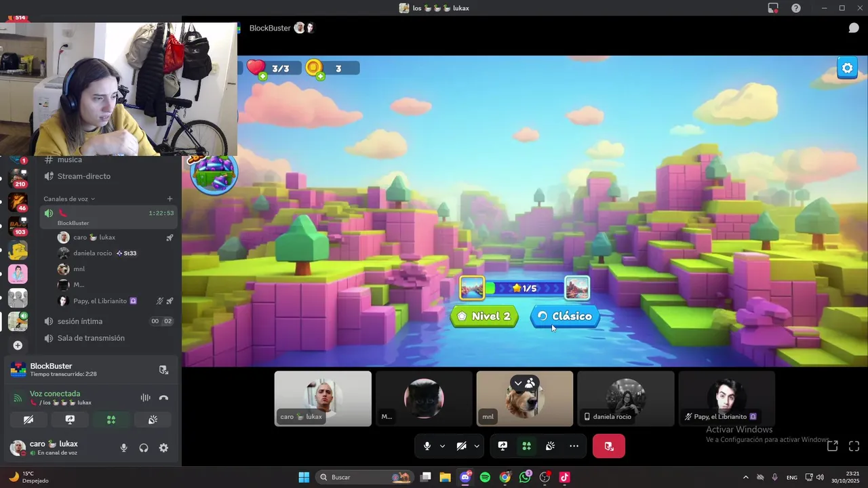Show the members list icon above the mnl tile
Image resolution: width=868 pixels, height=488 pixels.
[x=530, y=383]
